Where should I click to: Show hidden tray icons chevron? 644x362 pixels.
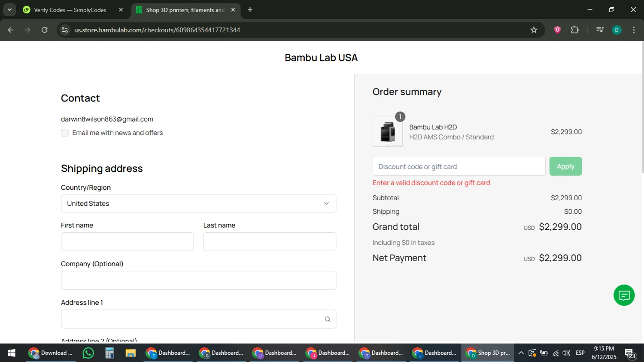pos(521,353)
